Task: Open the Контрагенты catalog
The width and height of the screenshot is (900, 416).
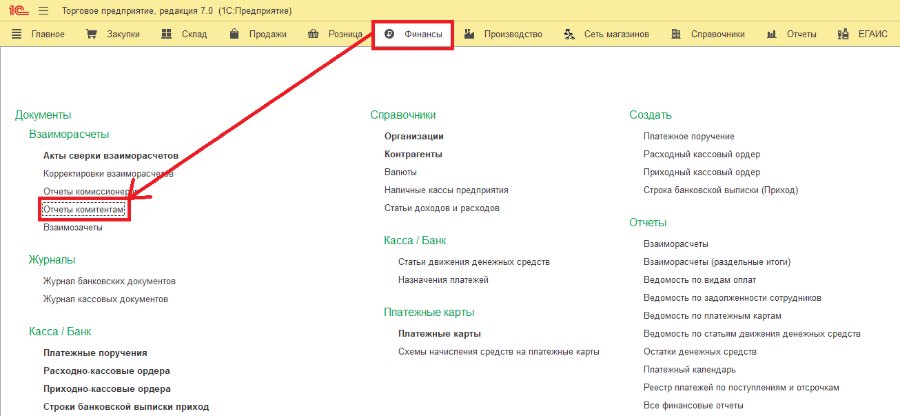Action: pos(413,154)
